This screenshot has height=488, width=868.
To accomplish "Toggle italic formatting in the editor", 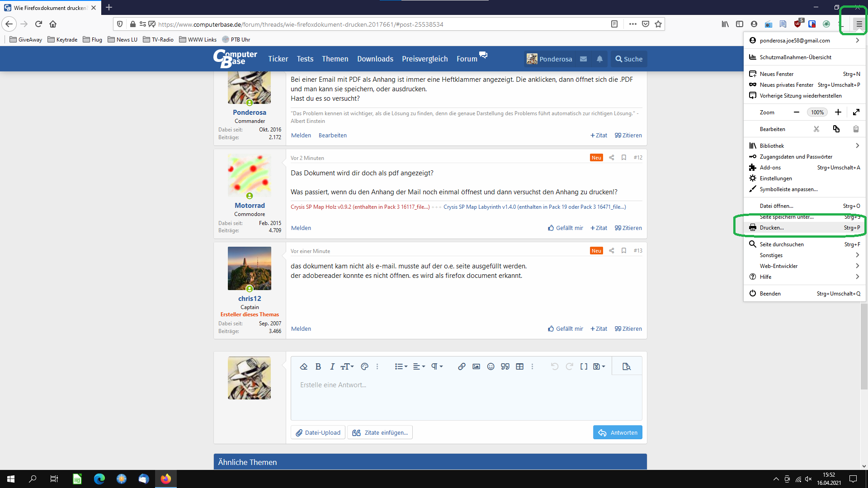I will 332,366.
